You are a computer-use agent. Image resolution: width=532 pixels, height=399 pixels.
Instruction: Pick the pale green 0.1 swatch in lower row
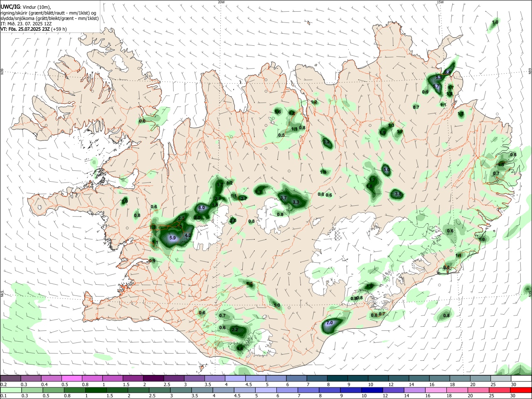pos(10,390)
